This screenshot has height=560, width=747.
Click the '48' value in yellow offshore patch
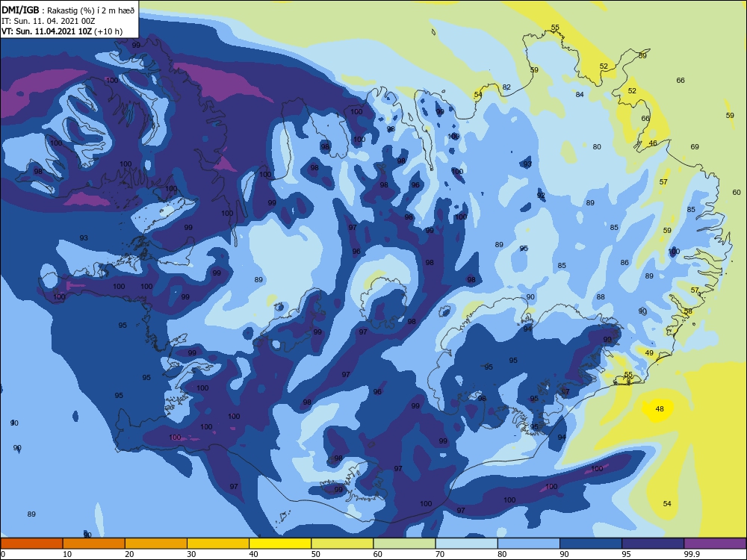tap(660, 408)
